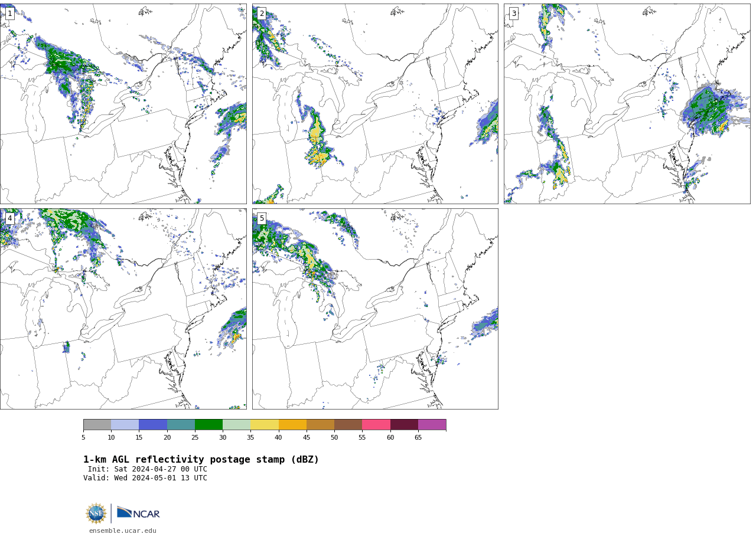Click the purple above-65 dBZ swatch
Screen dimensions: 756x537
432,425
